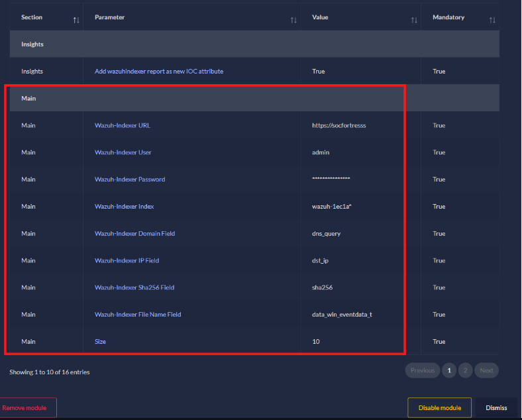Click Insights section cell in the IOC attribute row
The height and width of the screenshot is (420, 522).
point(32,72)
